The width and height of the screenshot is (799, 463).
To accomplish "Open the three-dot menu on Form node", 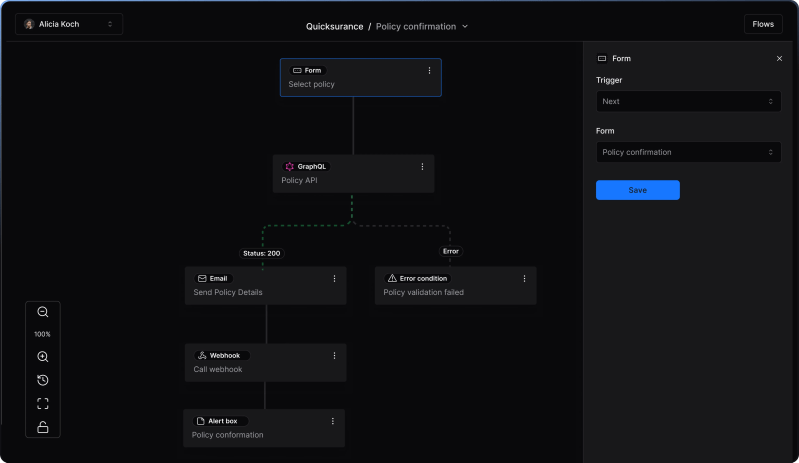I will 429,71.
